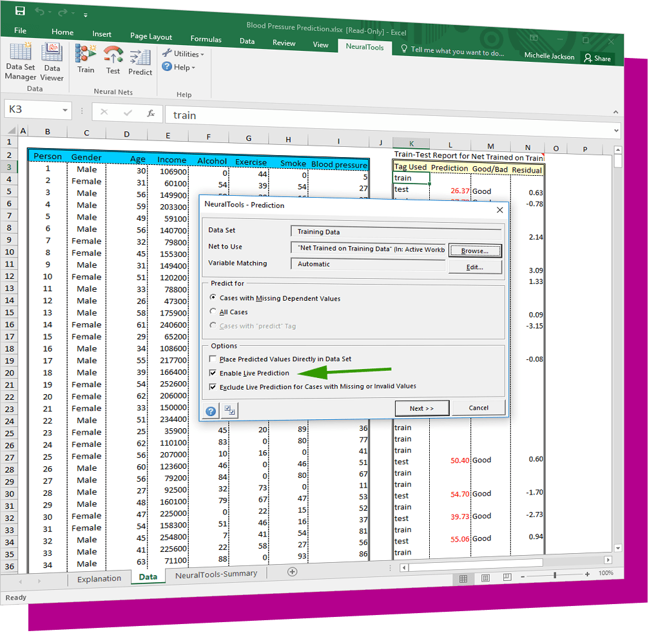Click the Next >> button
The height and width of the screenshot is (644, 665).
pos(421,408)
